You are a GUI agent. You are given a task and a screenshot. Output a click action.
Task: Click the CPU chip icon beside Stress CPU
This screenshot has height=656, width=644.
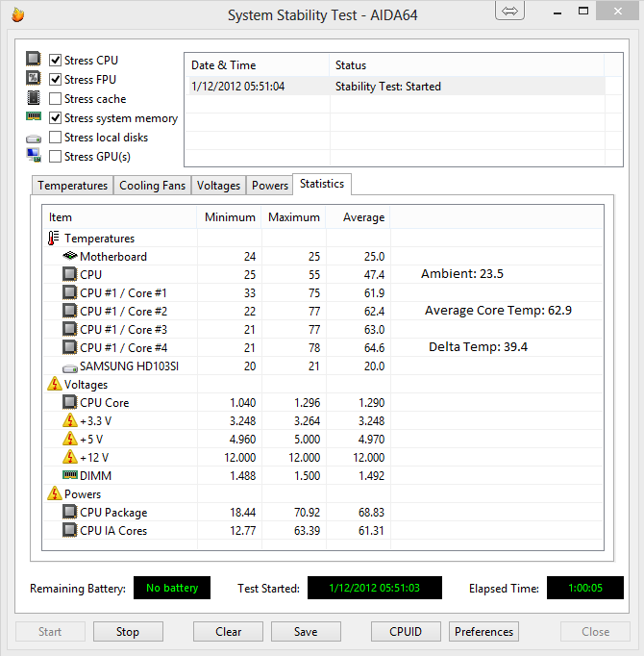[34, 59]
